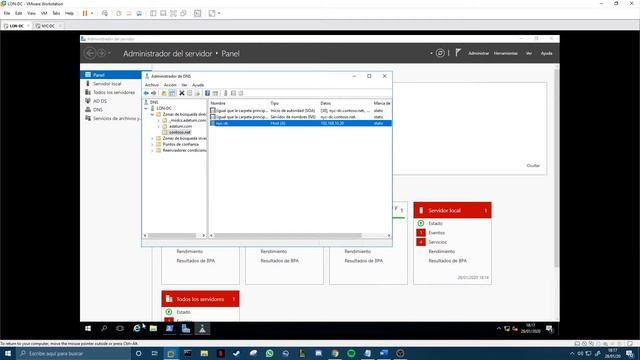The image size is (640, 360).
Task: Select the nyc-dc Host (A) record row
Action: [300, 123]
